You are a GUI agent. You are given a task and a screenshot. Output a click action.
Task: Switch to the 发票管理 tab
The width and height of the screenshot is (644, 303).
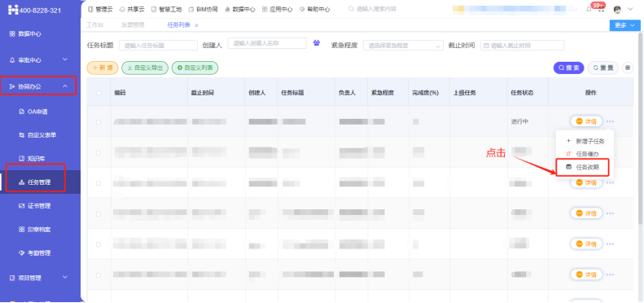(x=133, y=25)
